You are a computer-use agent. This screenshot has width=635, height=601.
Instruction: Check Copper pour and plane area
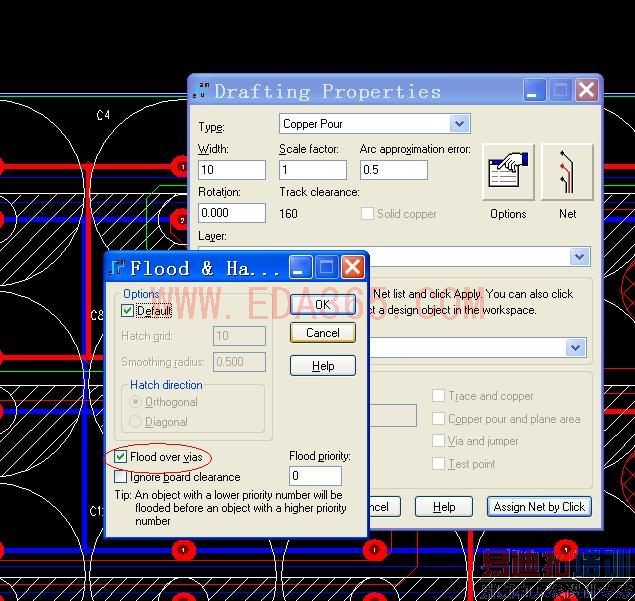click(438, 418)
